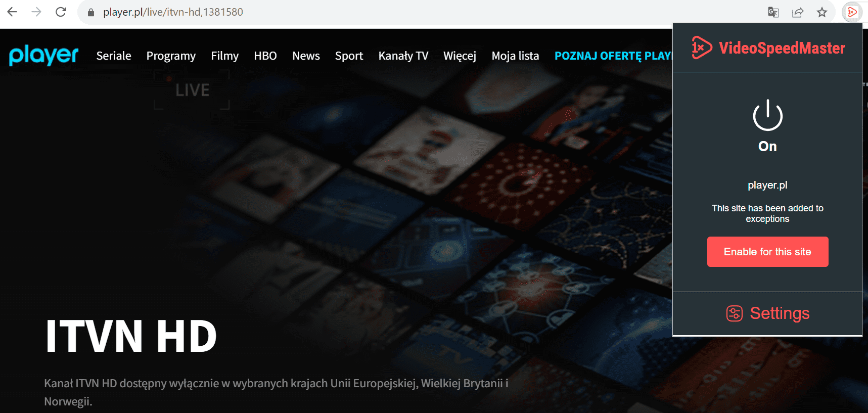Bookmark page with the star icon
This screenshot has height=413, width=868.
pos(822,12)
